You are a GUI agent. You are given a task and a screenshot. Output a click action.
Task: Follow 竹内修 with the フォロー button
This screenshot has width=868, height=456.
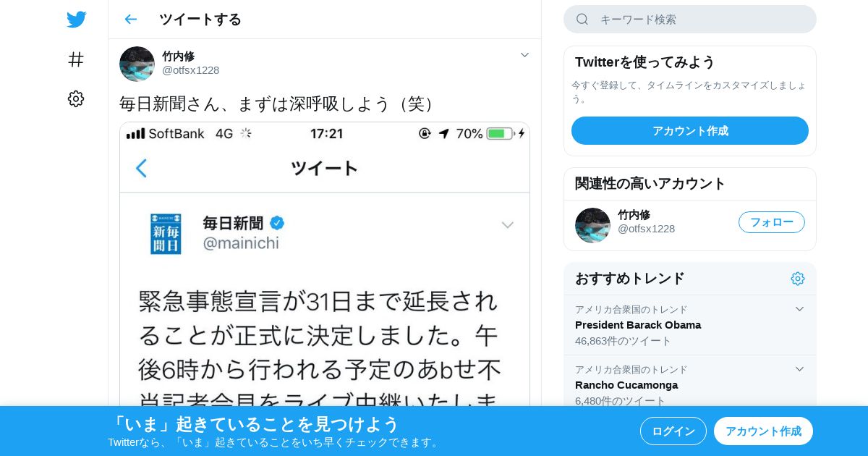pos(772,222)
